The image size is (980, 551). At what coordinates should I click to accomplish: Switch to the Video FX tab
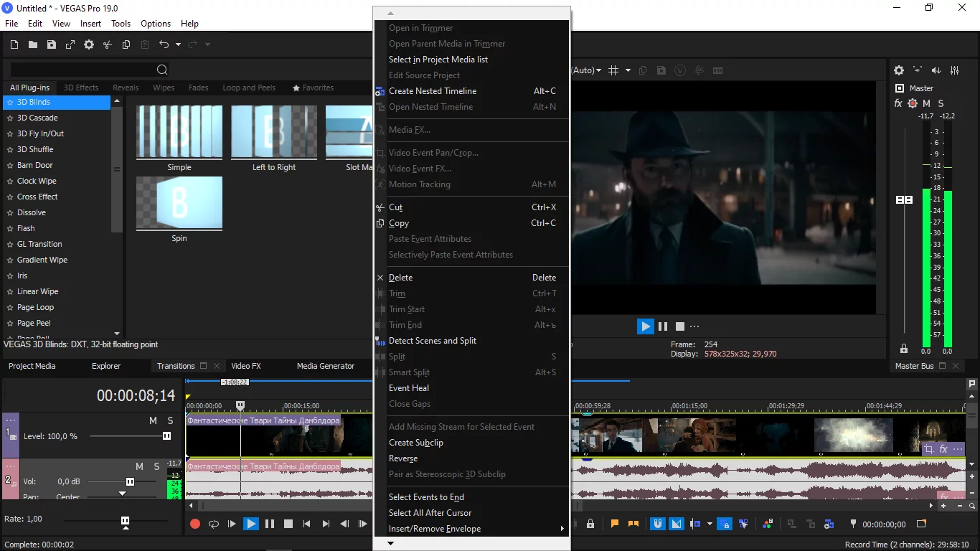coord(246,366)
